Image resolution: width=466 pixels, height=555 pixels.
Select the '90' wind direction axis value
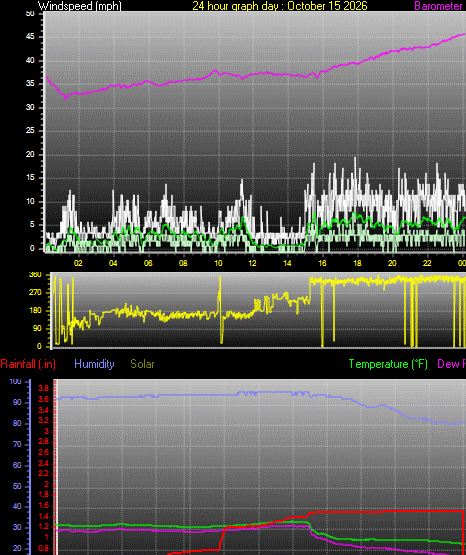click(37, 328)
